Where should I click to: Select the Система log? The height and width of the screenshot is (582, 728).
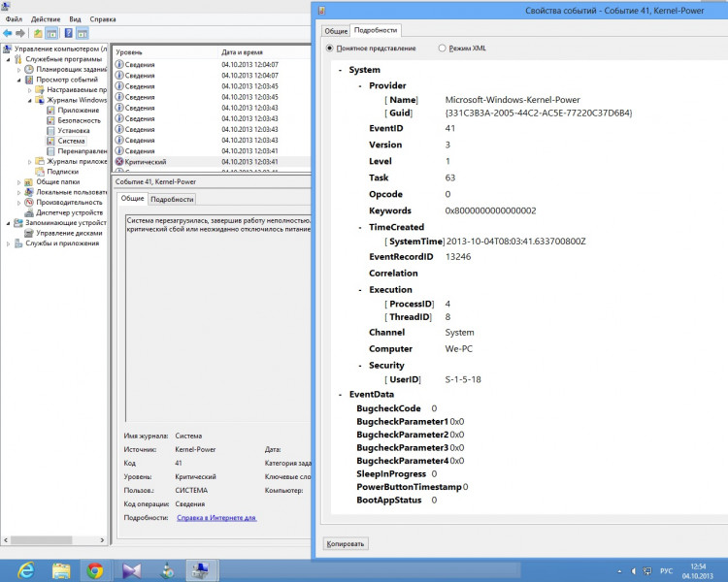pos(71,141)
